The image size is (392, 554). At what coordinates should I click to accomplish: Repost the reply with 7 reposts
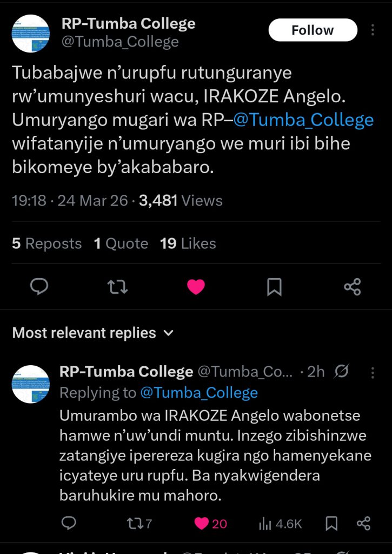138,523
